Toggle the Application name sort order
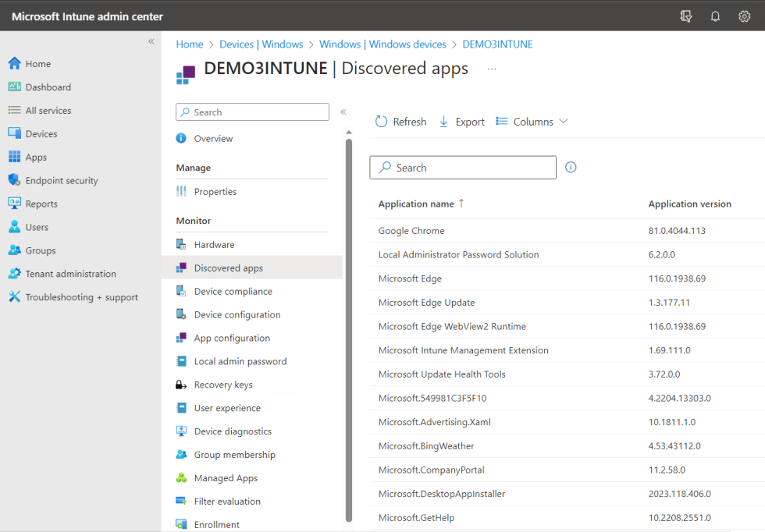This screenshot has height=532, width=765. [422, 204]
